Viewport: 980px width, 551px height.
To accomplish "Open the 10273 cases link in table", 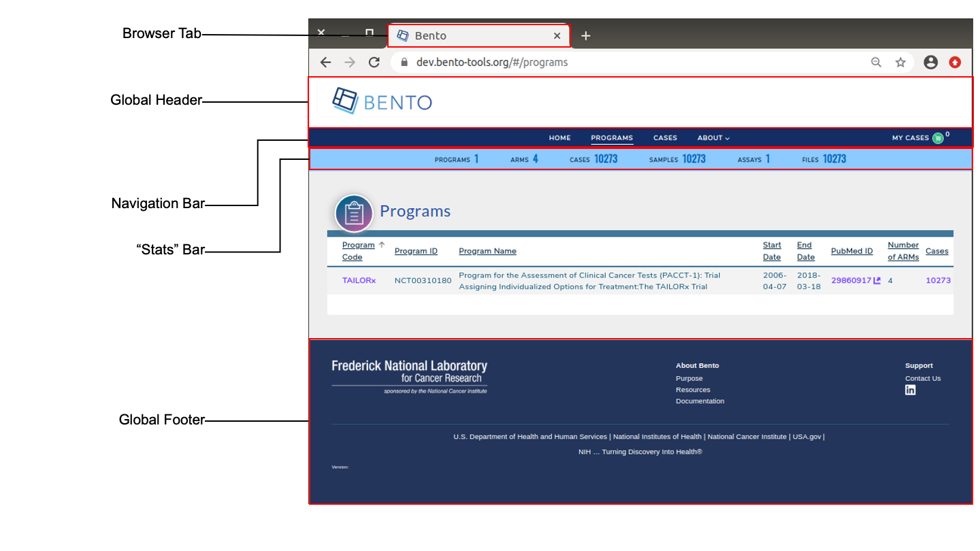I will click(x=938, y=280).
